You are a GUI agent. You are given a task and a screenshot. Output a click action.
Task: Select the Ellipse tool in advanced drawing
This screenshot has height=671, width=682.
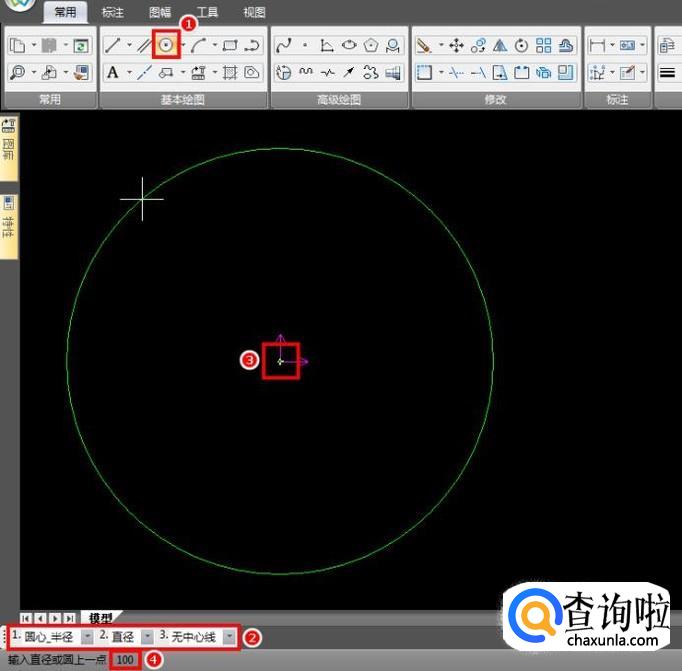349,46
